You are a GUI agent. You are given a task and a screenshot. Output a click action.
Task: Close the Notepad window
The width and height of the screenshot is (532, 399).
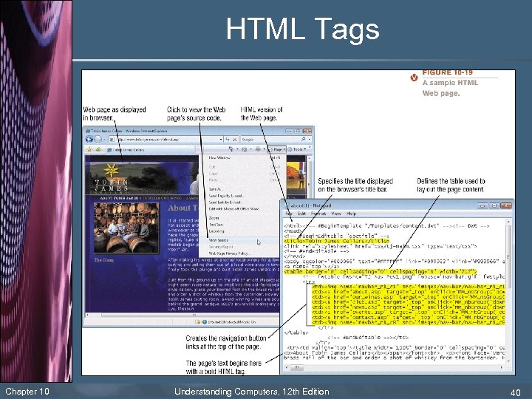pos(506,205)
